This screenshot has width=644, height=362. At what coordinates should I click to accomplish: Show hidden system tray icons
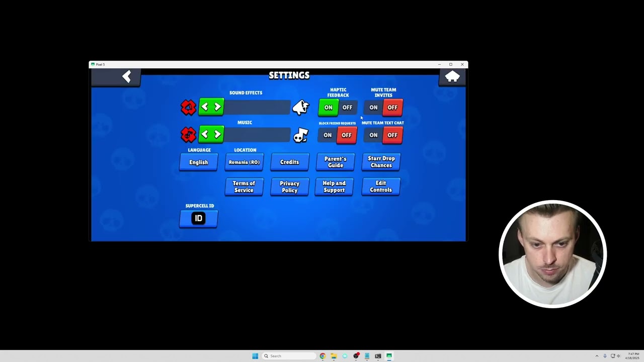(x=597, y=356)
